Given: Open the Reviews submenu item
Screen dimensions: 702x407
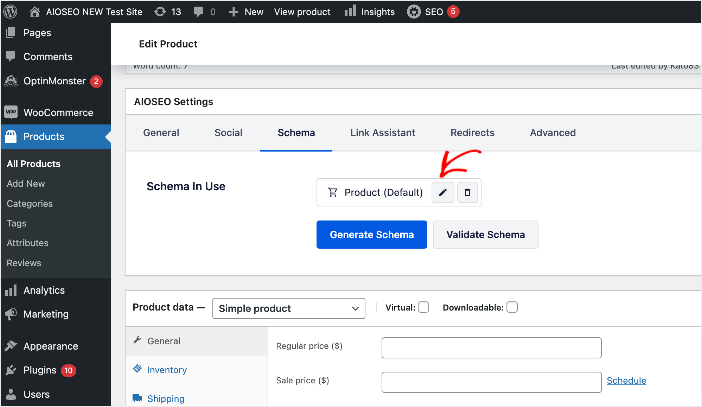Looking at the screenshot, I should 24,263.
